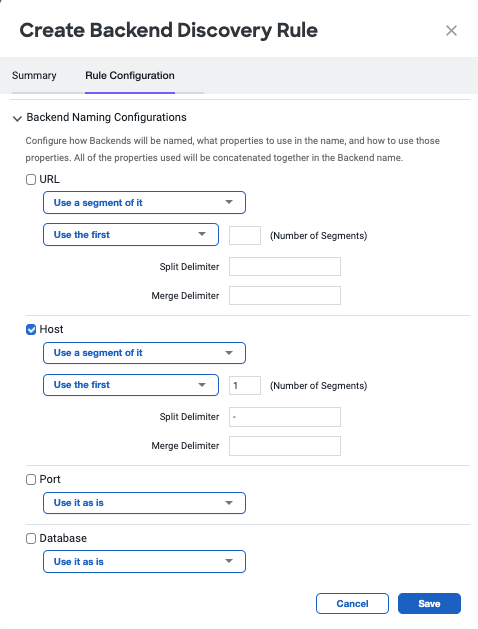Collapse the Backend Naming Configurations section
Screen dimensions: 478x629
17,118
